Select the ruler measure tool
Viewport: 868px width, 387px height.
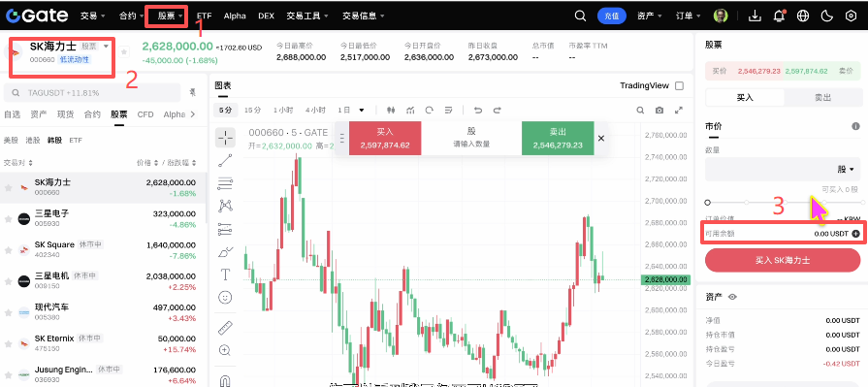pos(225,328)
